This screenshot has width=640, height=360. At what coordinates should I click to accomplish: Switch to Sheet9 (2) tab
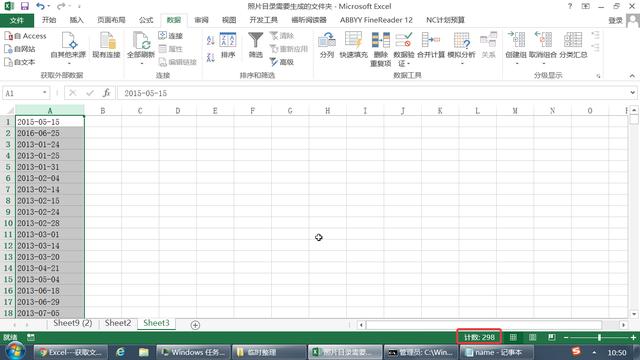point(73,323)
